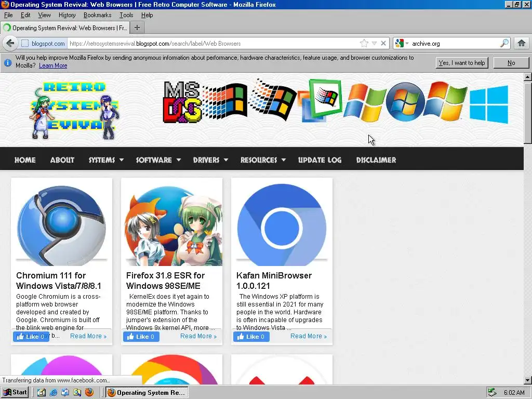Click Operating System Re... taskbar button
Viewport: 532px width, 399px height.
pyautogui.click(x=147, y=393)
